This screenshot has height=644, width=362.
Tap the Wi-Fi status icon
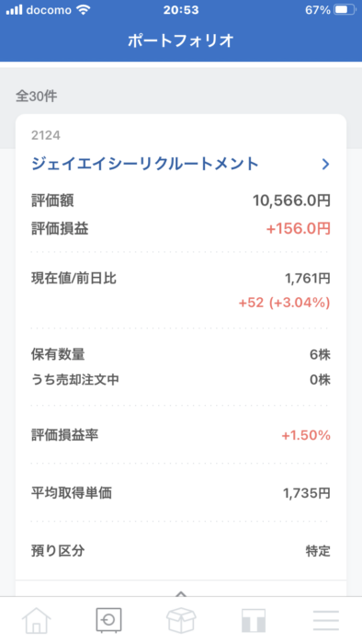[84, 10]
